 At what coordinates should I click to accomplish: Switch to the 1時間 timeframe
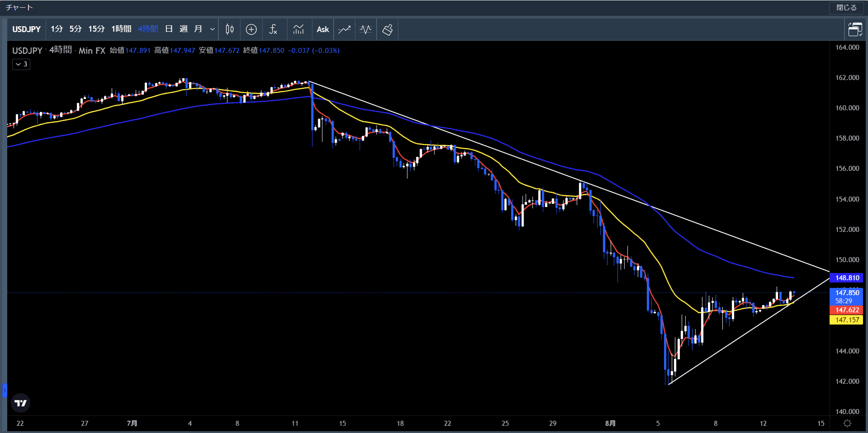click(121, 29)
